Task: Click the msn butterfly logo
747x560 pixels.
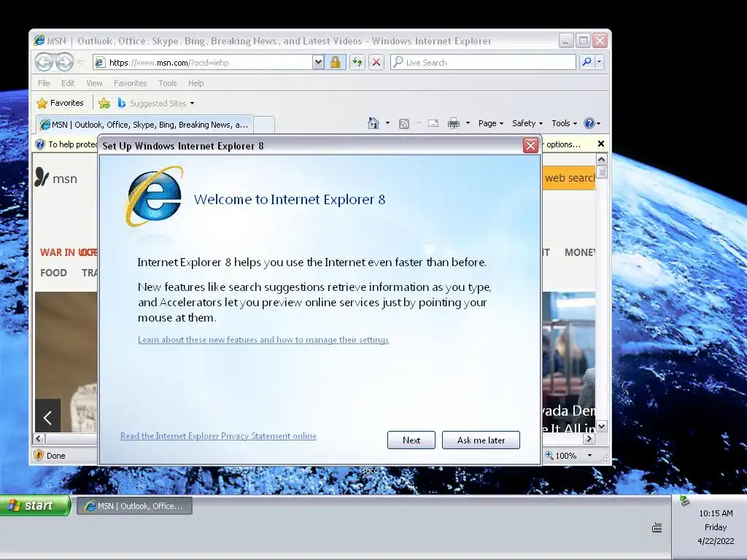Action: tap(55, 178)
